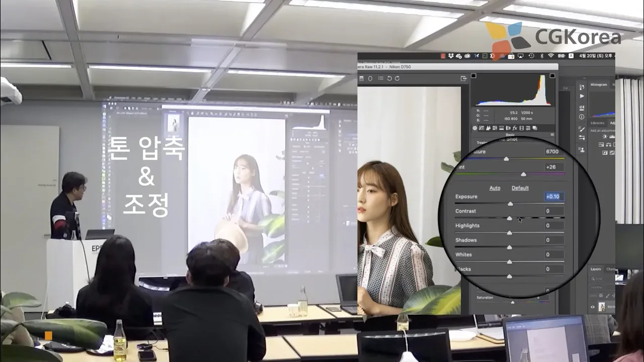Open the Properties panel icon
Viewport: 644px width, 362px height.
tap(582, 108)
